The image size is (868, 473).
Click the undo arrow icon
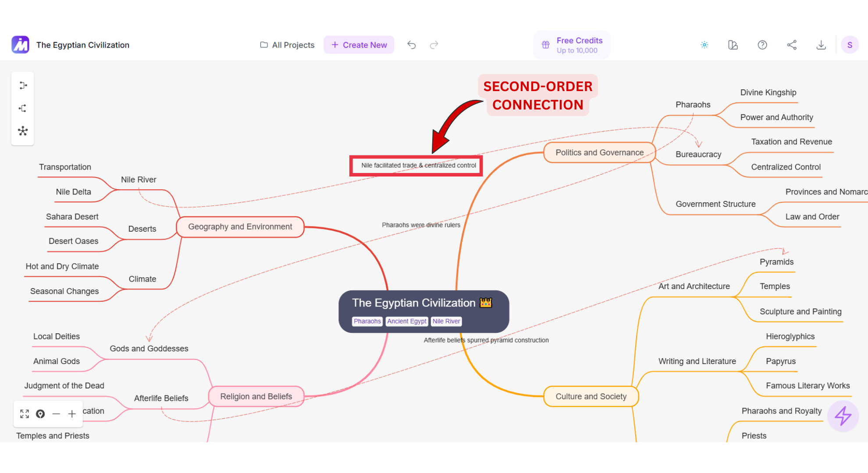click(411, 45)
